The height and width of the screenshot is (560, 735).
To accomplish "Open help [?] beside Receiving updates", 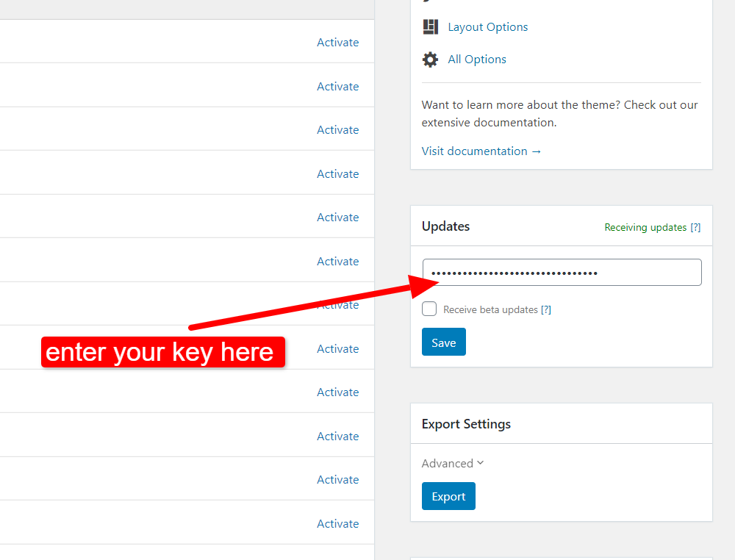I will (695, 227).
